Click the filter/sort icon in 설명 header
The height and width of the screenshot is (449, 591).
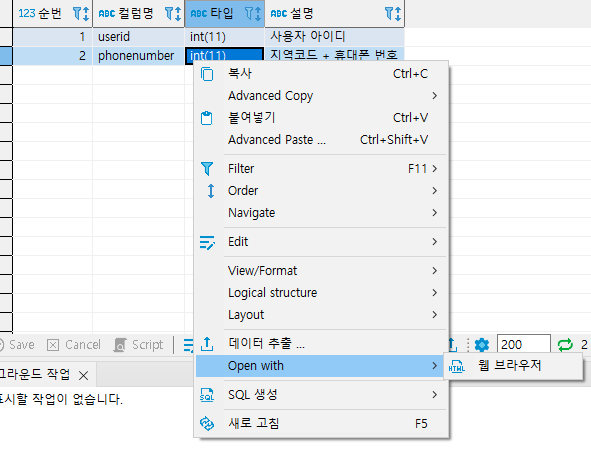pos(393,14)
